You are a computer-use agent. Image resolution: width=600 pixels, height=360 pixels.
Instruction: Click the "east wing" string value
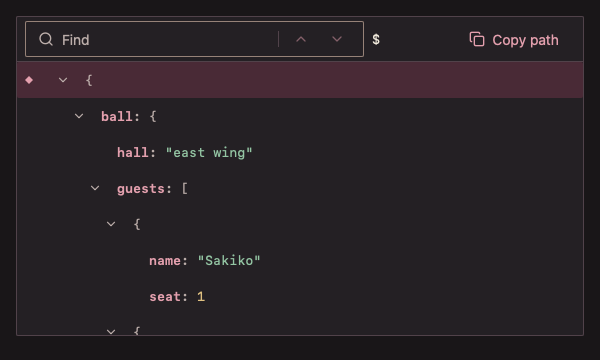pyautogui.click(x=209, y=153)
